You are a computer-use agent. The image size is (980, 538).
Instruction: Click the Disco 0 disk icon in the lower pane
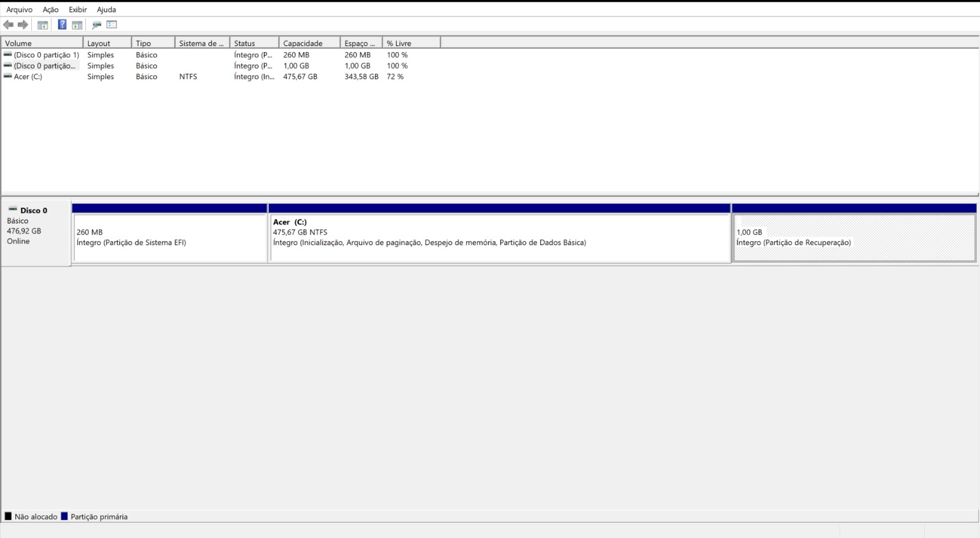click(x=13, y=210)
